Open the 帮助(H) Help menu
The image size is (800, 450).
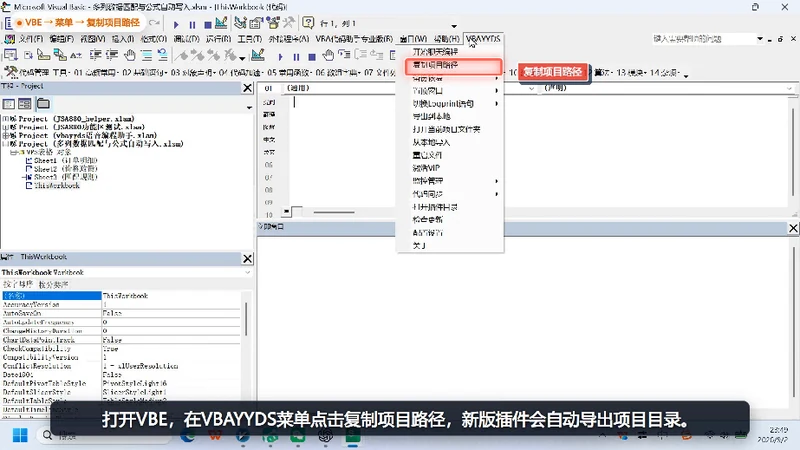click(446, 39)
